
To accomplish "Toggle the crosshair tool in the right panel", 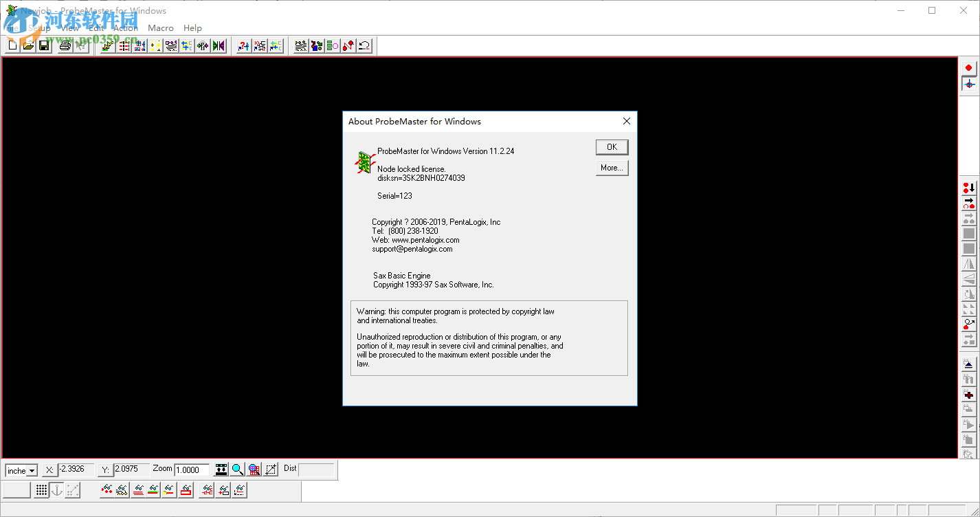I will 969,83.
